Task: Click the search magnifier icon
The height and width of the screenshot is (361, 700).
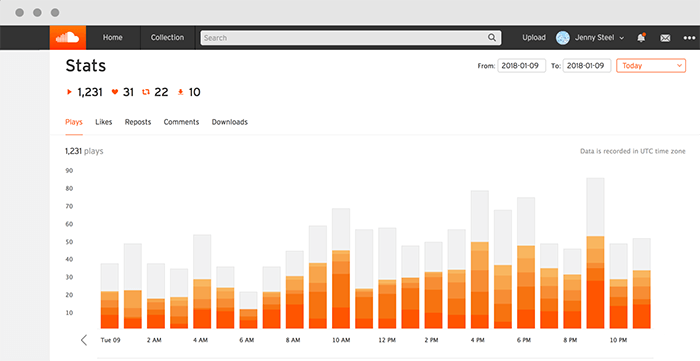Action: [x=492, y=38]
